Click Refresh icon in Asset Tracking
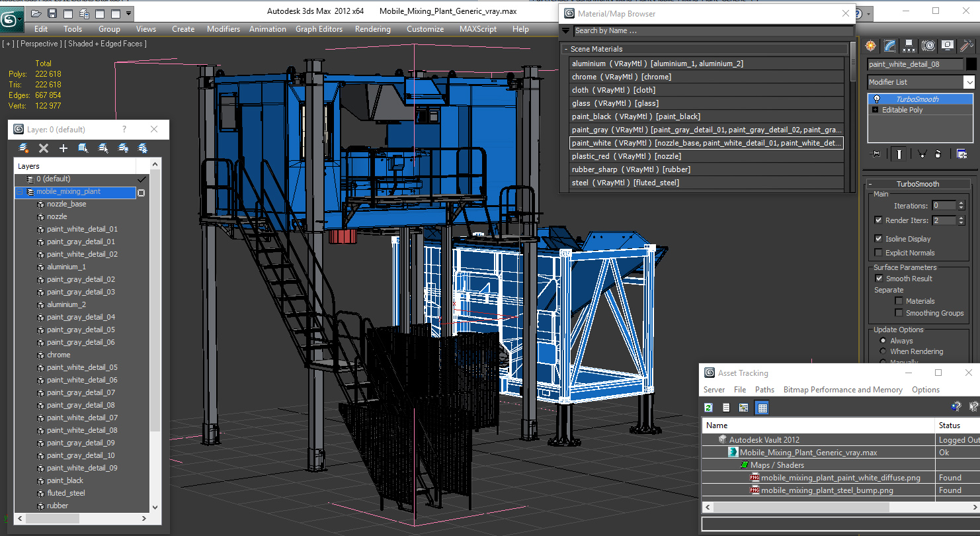 coord(709,408)
